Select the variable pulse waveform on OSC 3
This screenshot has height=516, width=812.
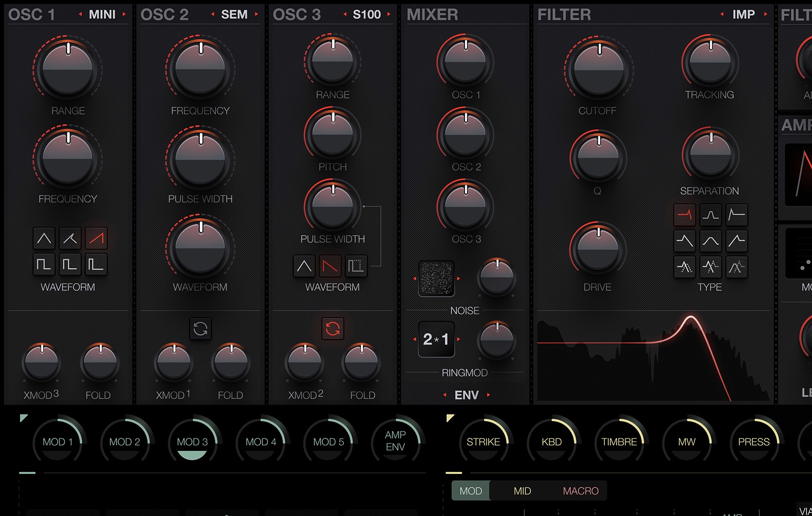point(357,266)
